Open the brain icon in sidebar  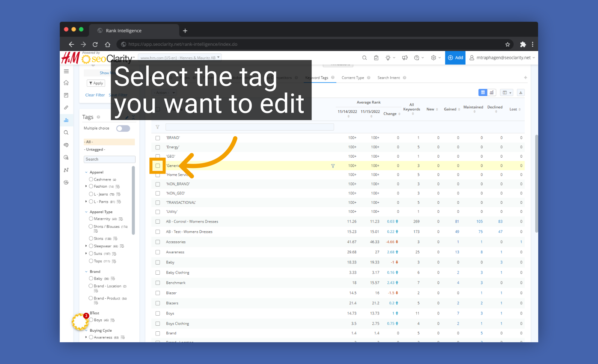tap(66, 145)
